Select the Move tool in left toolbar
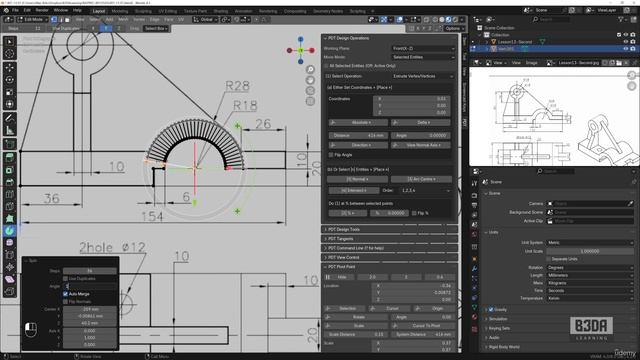This screenshot has height=360, width=640. pos(10,68)
